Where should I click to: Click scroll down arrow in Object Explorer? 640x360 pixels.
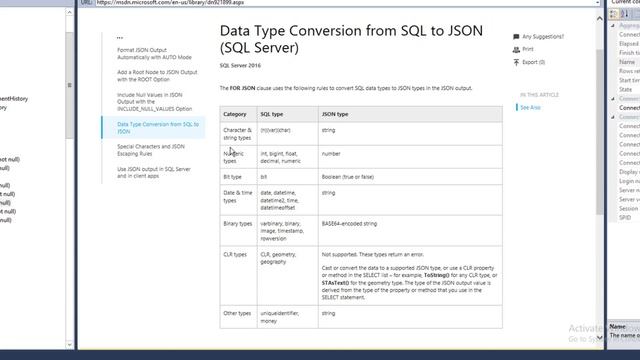[x=69, y=344]
